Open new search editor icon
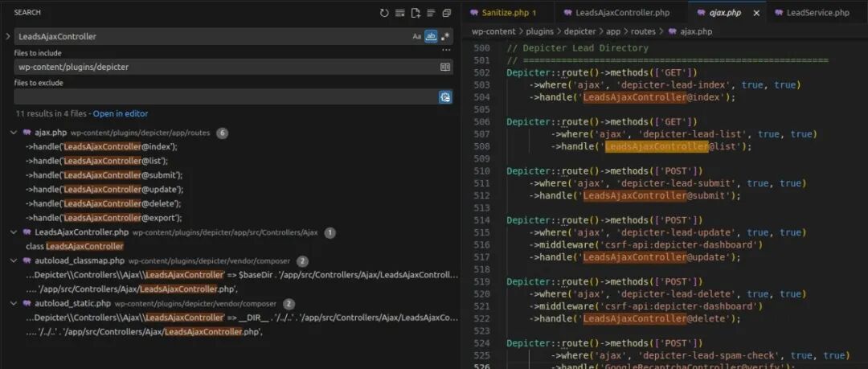The height and width of the screenshot is (369, 868). pyautogui.click(x=416, y=13)
